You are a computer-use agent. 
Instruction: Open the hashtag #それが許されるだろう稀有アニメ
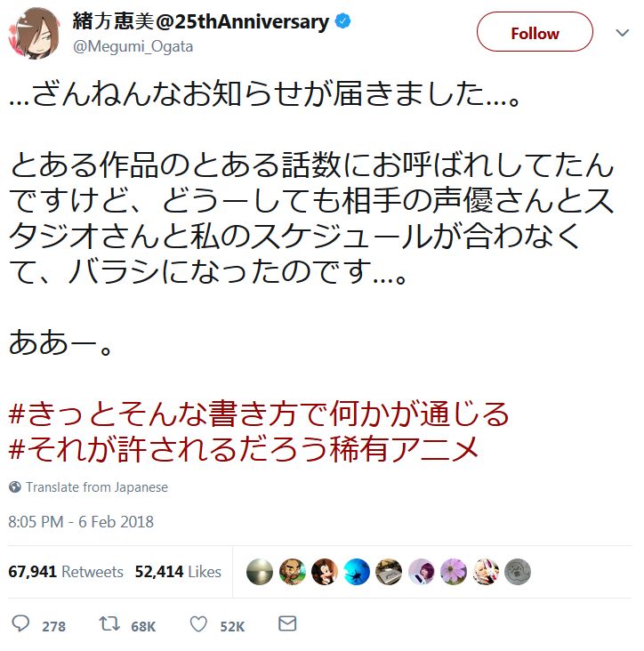click(x=245, y=448)
